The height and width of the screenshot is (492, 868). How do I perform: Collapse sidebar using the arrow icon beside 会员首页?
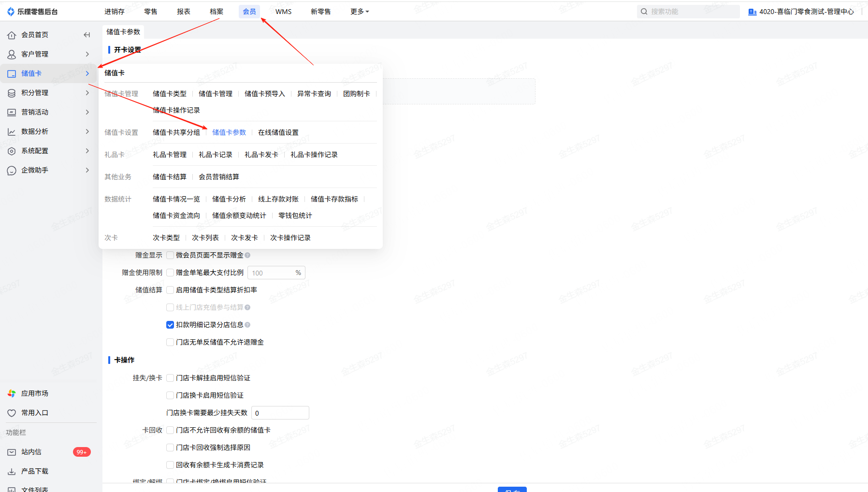[87, 35]
